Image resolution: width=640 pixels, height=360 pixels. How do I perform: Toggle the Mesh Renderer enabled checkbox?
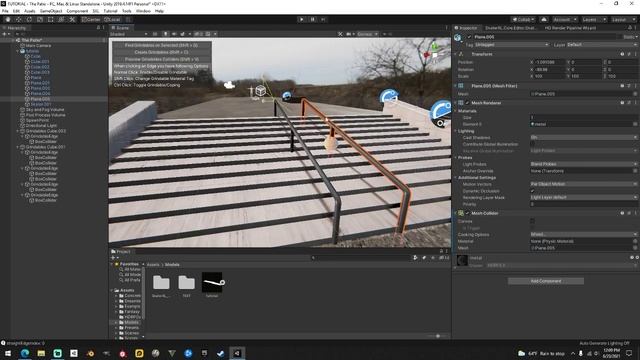coord(468,103)
